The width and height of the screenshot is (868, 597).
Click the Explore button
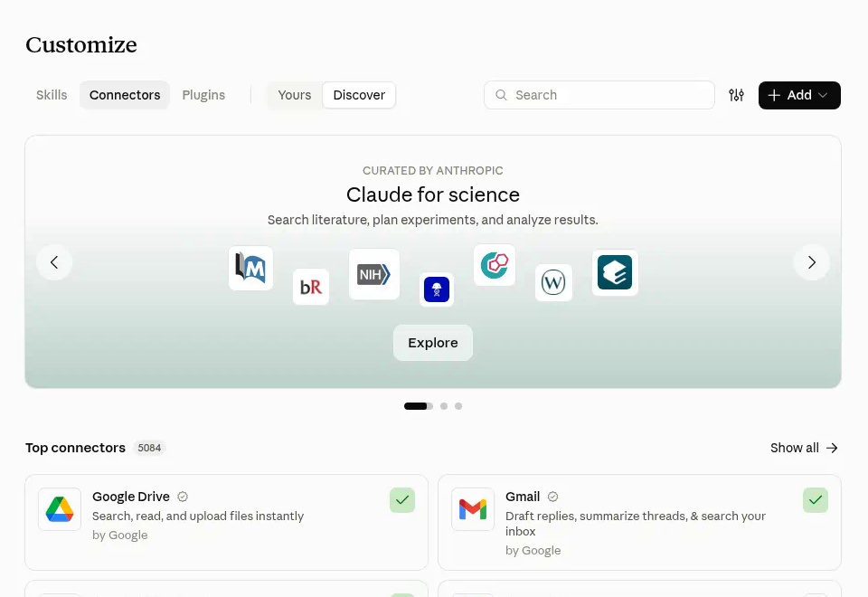(433, 343)
